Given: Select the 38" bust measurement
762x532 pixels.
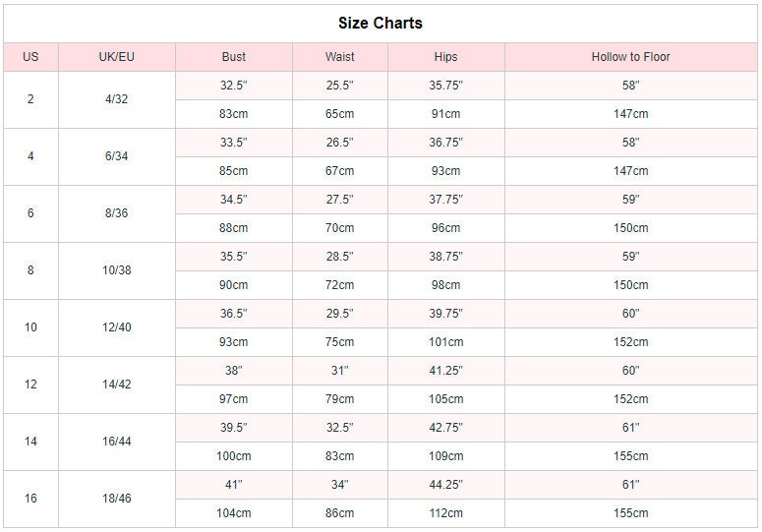Looking at the screenshot, I should tap(234, 371).
